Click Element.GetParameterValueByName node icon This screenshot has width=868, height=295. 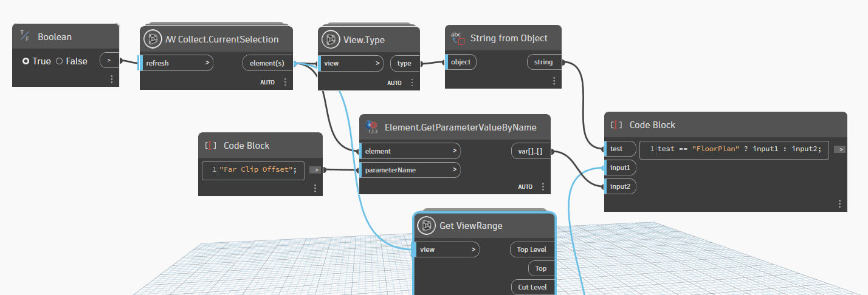point(372,127)
